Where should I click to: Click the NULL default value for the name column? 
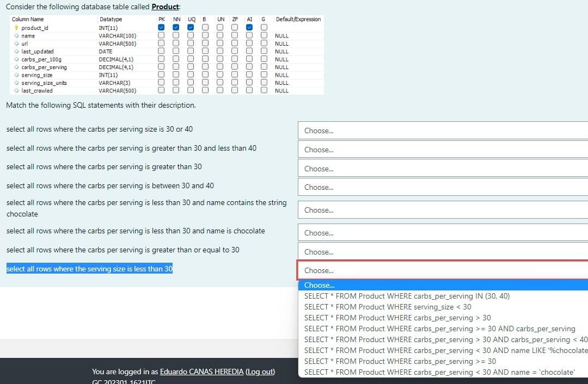[281, 35]
